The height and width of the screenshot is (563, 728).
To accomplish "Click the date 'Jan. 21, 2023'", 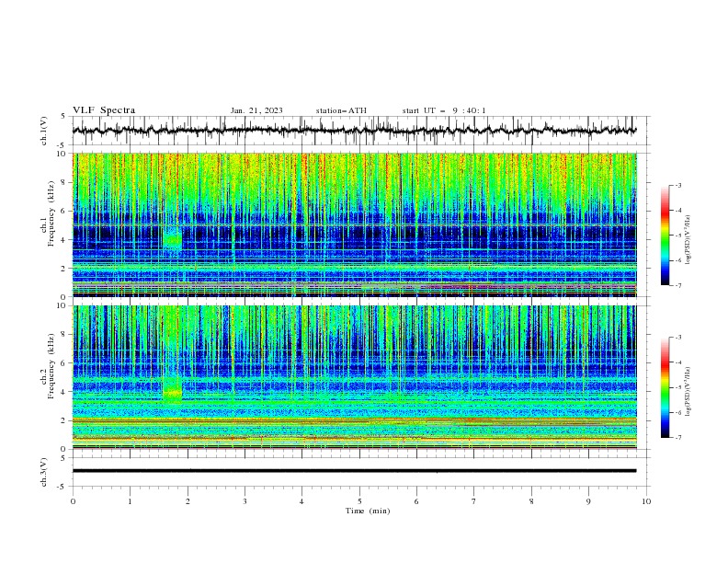I will (x=256, y=110).
